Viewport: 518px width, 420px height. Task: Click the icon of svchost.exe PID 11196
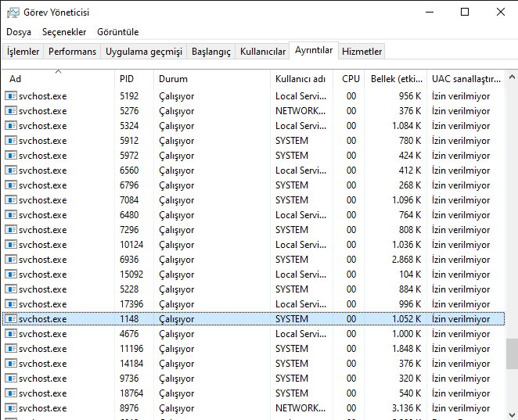click(11, 348)
